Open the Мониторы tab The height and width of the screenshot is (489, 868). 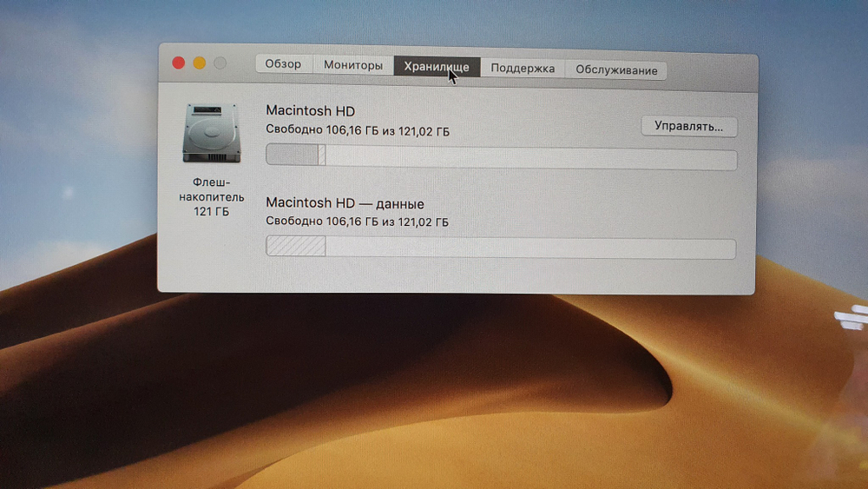point(353,65)
